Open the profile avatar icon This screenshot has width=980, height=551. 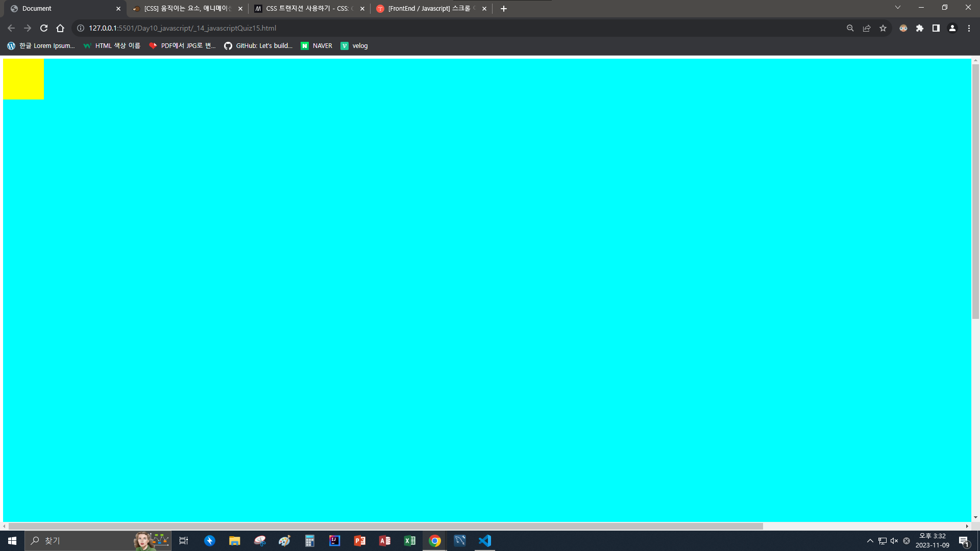point(952,28)
